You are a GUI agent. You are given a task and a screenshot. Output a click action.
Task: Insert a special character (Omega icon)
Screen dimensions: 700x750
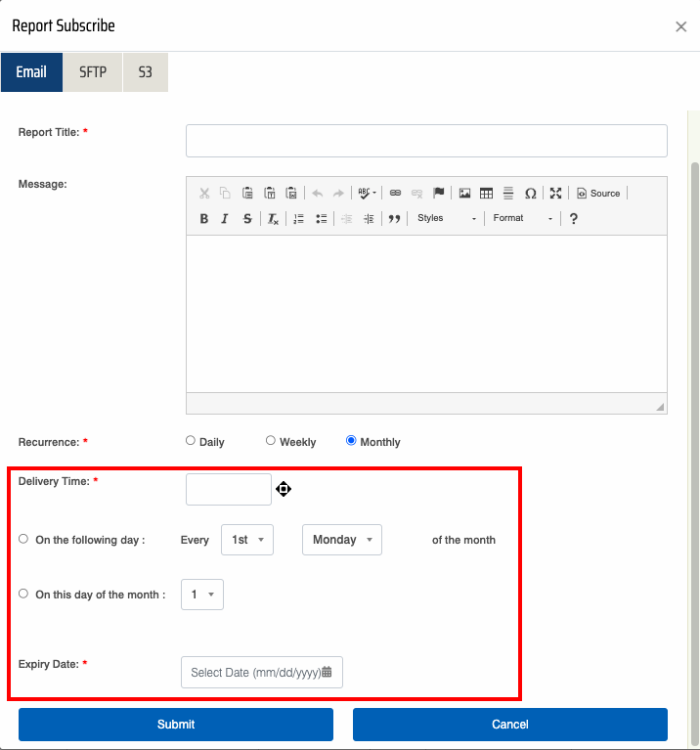tap(530, 194)
